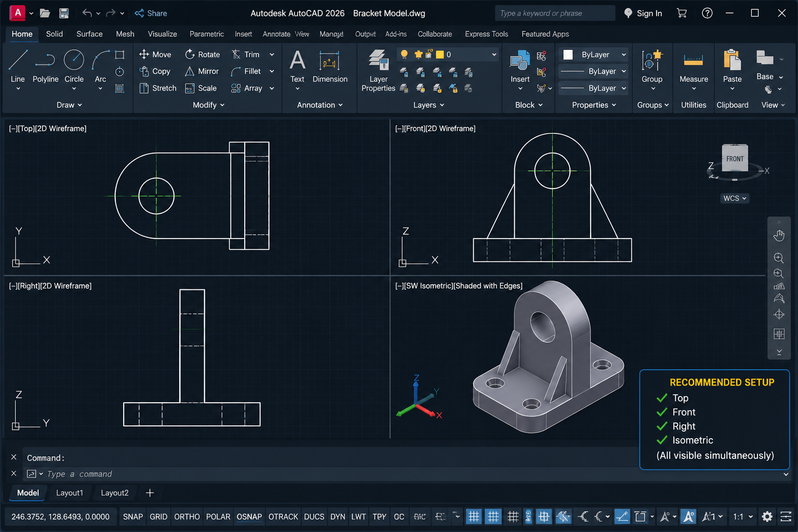Screen dimensions: 798x532
Task: Select the Arc tool
Action: [100, 65]
